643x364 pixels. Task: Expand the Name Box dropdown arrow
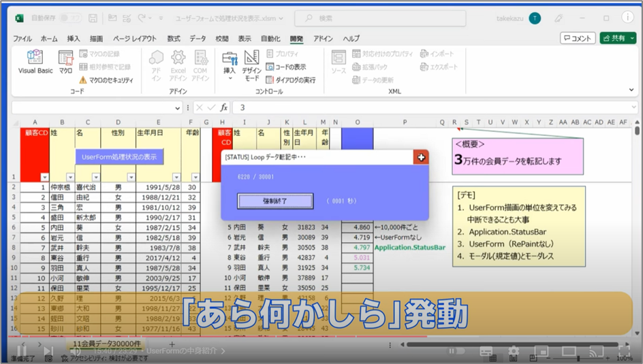tap(178, 107)
